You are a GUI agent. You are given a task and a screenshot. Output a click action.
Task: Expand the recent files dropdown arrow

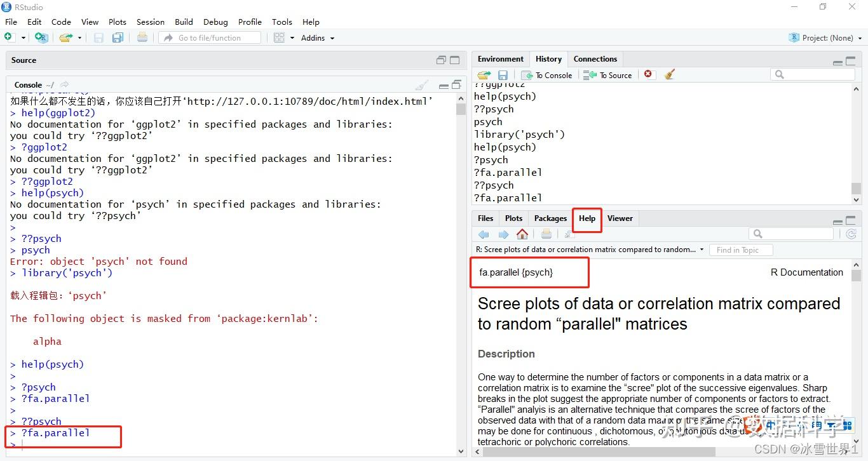[79, 38]
